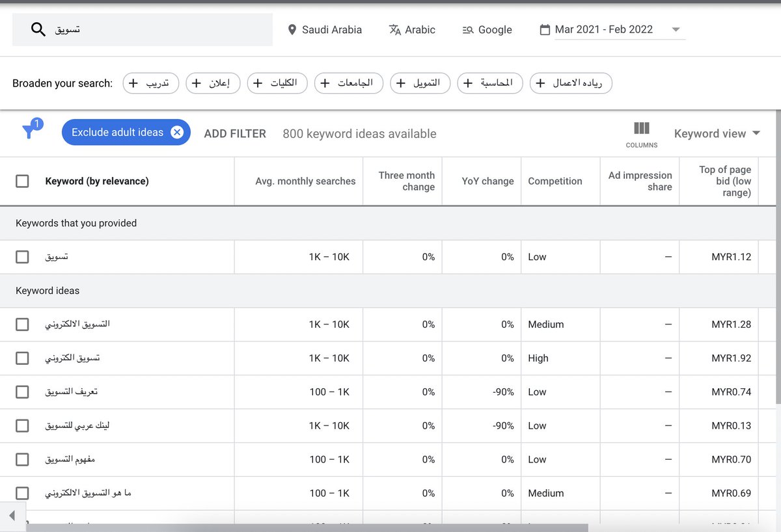
Task: Click 800 keyword ideas available text
Action: pyautogui.click(x=359, y=134)
